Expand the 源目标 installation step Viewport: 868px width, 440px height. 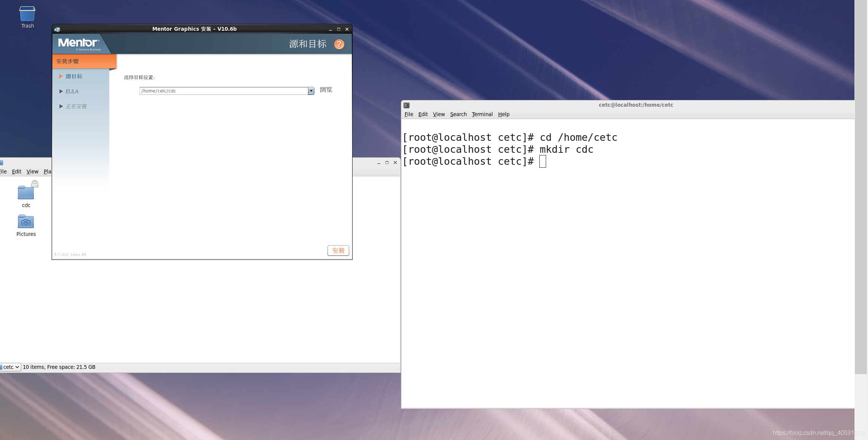tap(71, 76)
